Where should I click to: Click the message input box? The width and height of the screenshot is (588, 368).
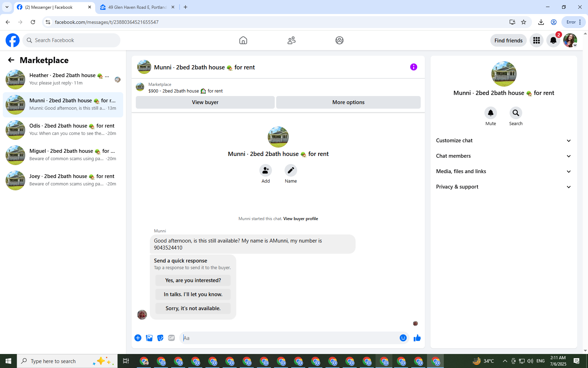(290, 338)
